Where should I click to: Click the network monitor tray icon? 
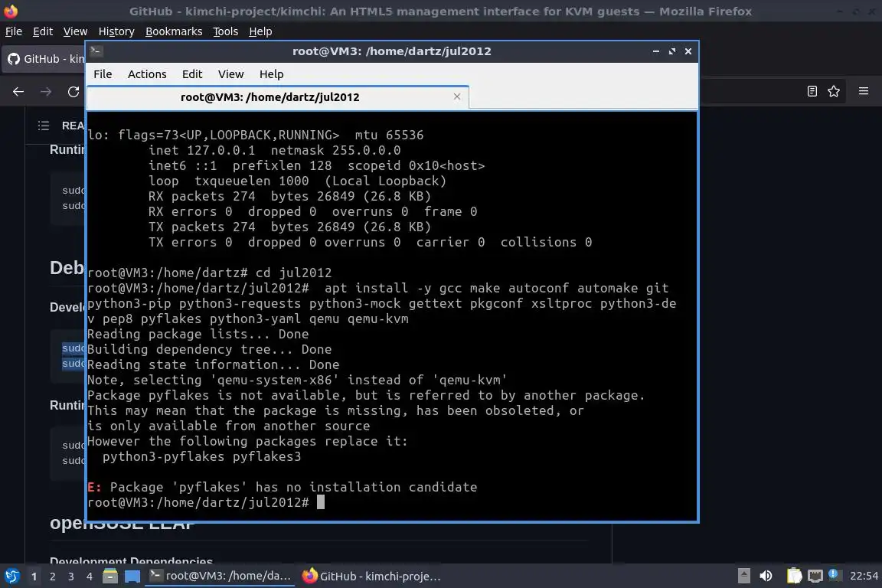point(815,576)
